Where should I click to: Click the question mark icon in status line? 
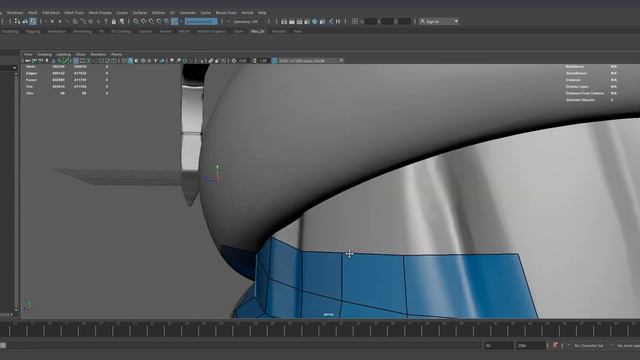click(x=106, y=21)
